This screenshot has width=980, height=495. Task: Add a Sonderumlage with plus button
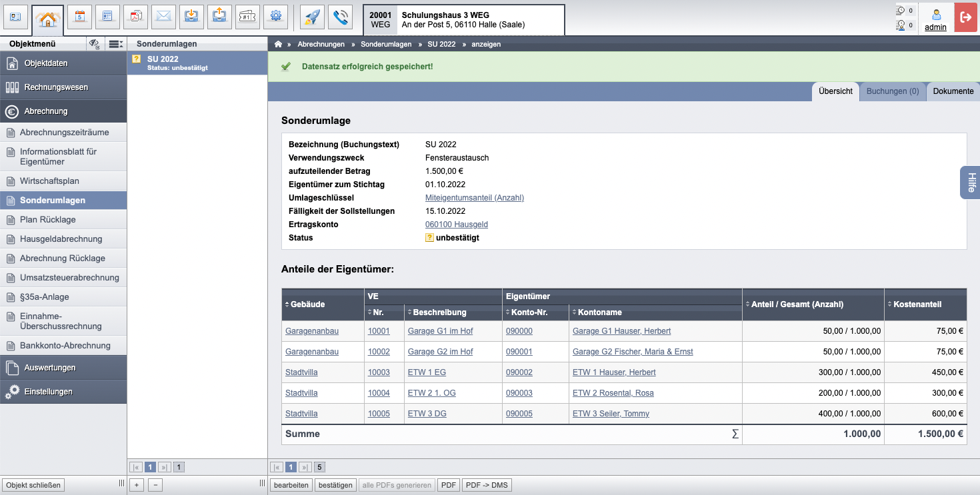coord(137,485)
